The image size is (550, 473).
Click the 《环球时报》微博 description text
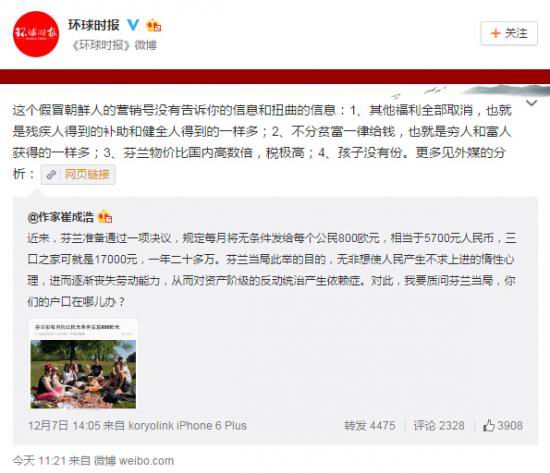114,45
